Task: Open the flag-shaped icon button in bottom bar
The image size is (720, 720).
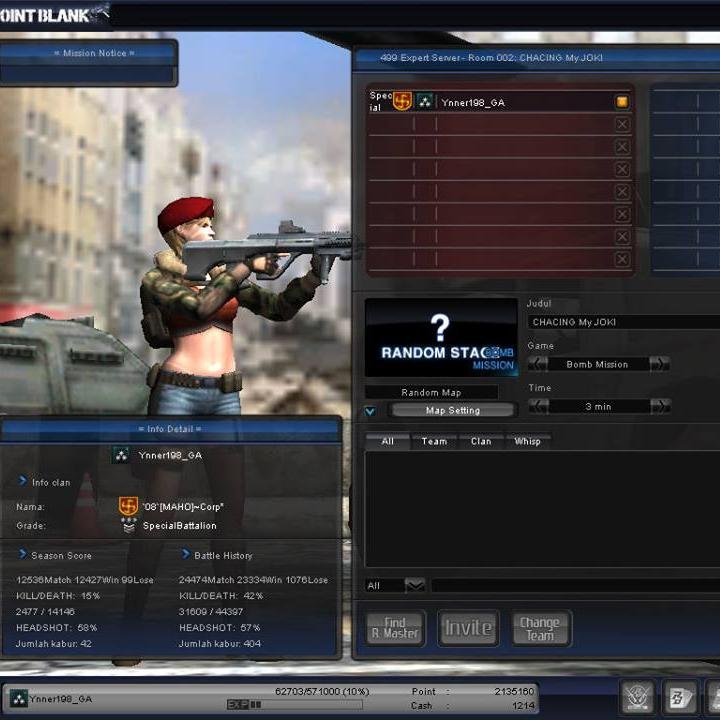Action: (679, 697)
